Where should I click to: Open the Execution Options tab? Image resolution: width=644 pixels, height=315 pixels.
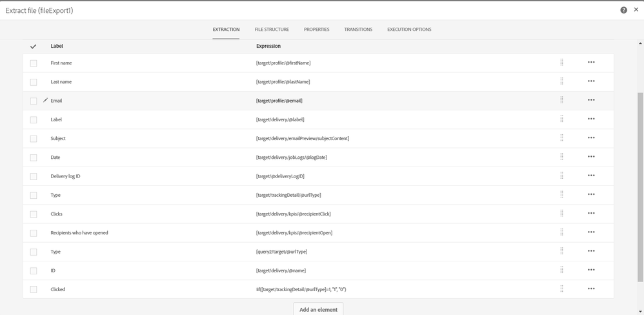coord(409,30)
